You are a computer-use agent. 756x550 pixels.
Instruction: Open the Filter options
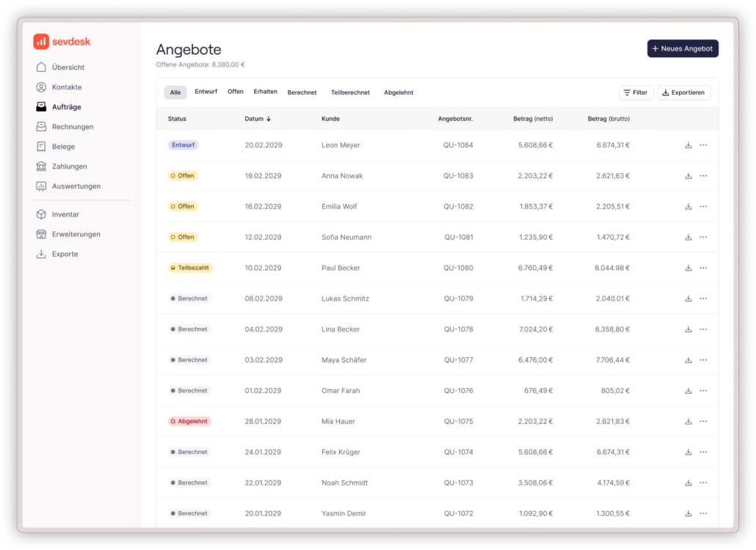[636, 92]
